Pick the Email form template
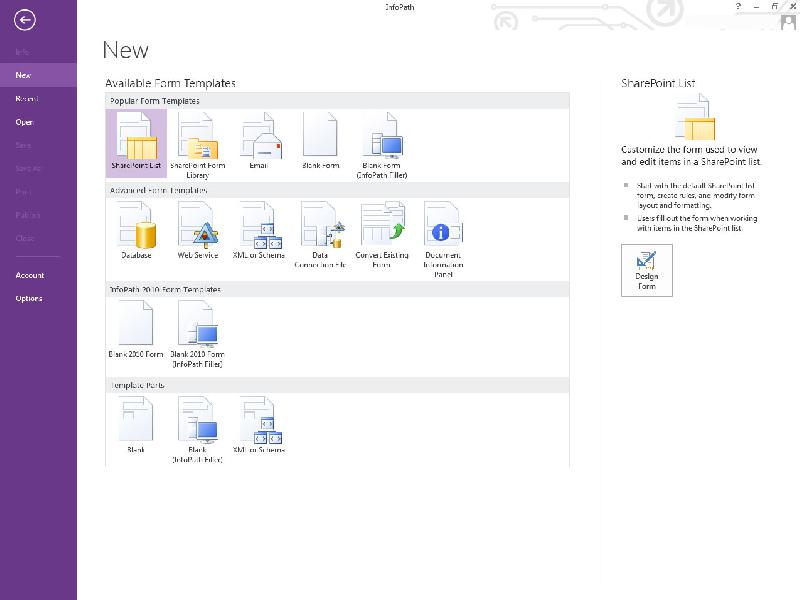800x600 pixels. 259,141
